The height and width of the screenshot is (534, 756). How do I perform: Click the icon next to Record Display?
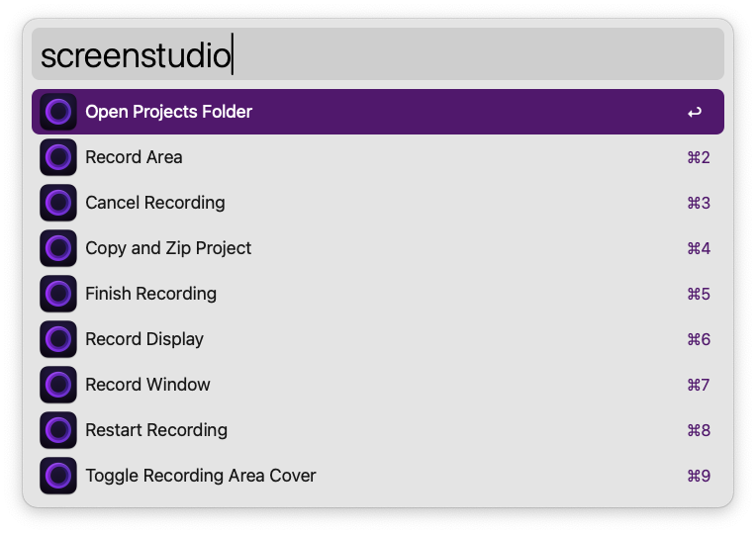[58, 339]
